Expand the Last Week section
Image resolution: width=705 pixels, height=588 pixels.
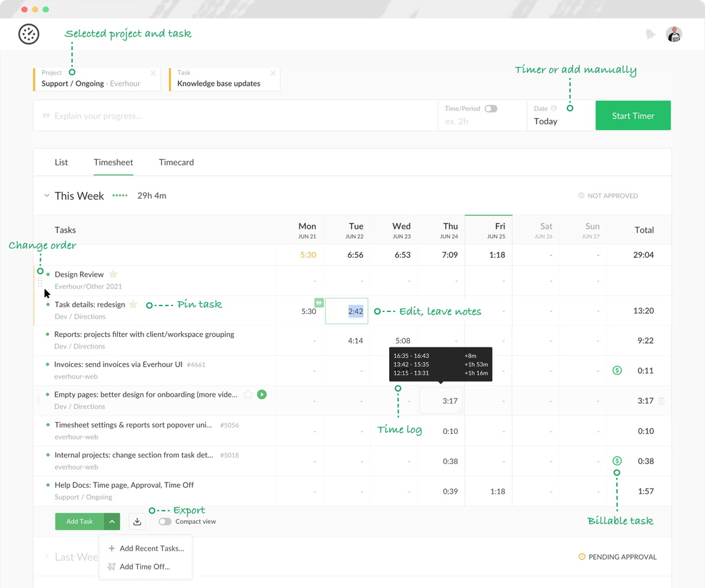coord(46,557)
